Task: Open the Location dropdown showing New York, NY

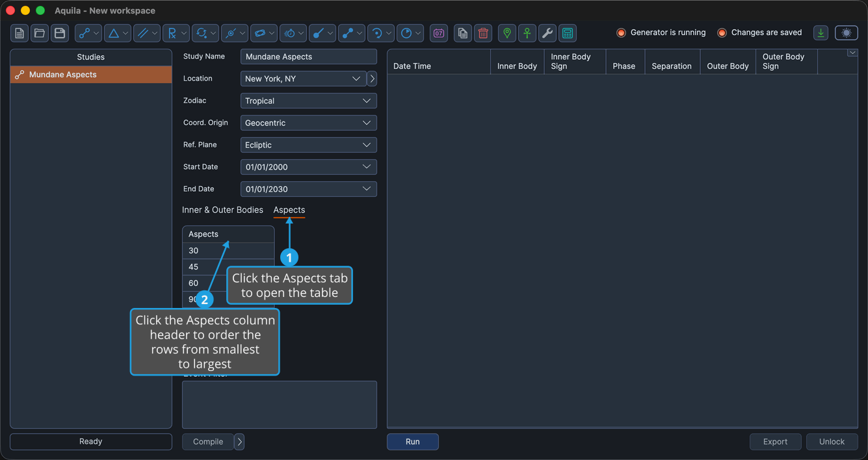Action: tap(303, 79)
